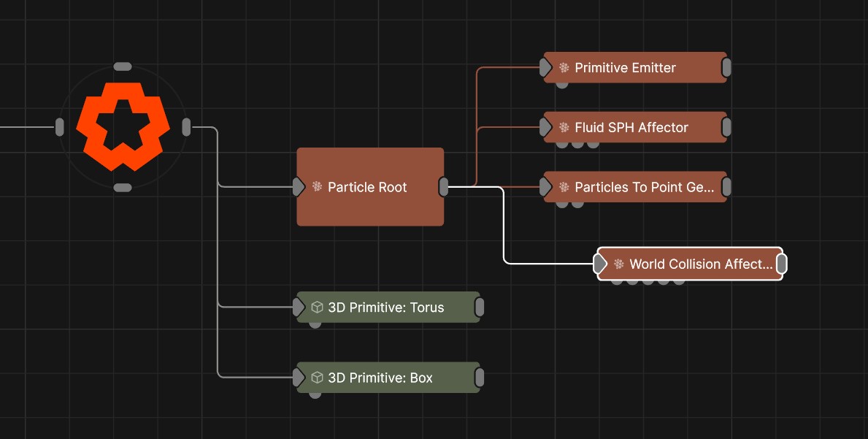The image size is (868, 439).
Task: Click the root node's top connector
Action: (x=123, y=66)
